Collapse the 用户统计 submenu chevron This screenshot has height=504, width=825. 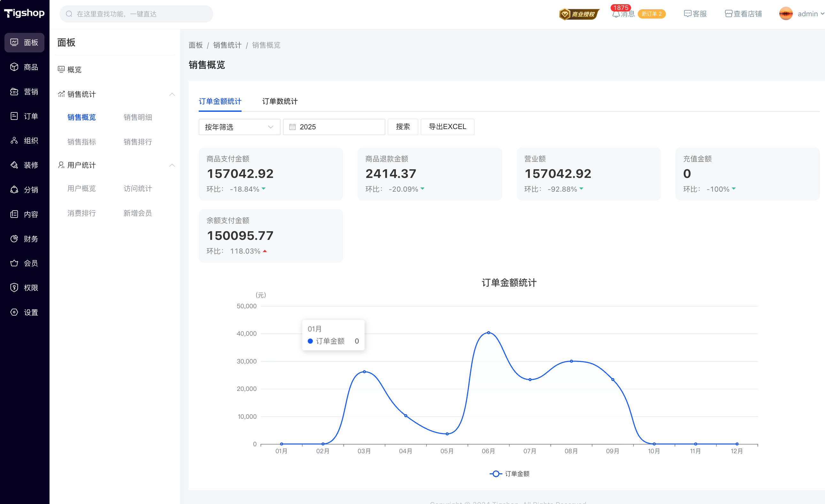172,165
